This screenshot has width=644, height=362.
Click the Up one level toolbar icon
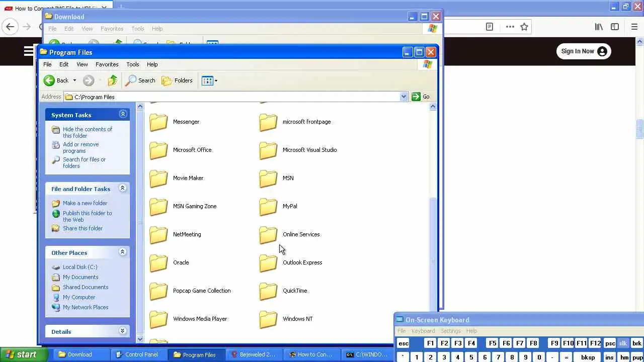pyautogui.click(x=113, y=80)
